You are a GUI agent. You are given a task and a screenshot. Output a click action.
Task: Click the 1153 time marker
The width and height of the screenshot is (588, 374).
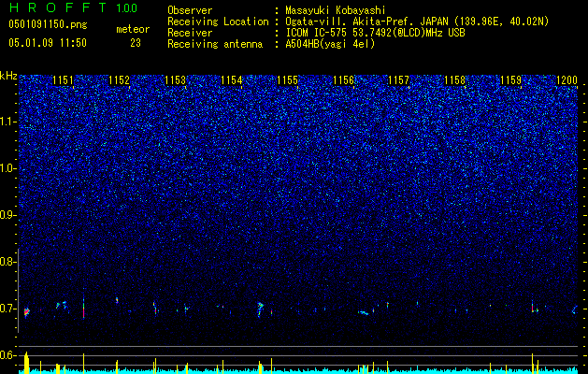pyautogui.click(x=175, y=79)
